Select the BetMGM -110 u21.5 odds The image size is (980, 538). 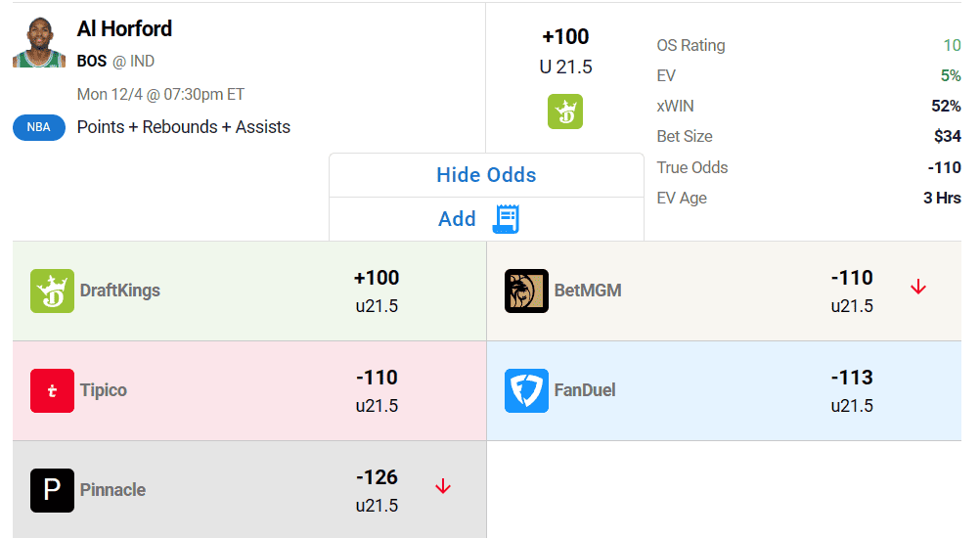pos(724,291)
